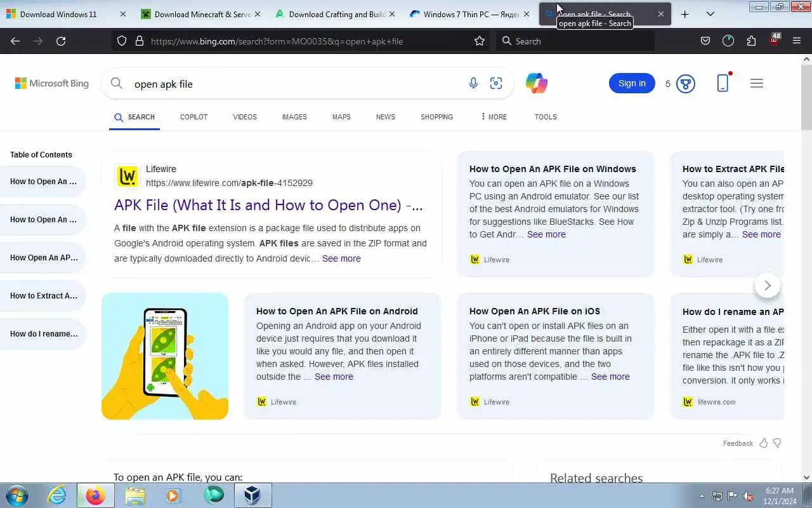The height and width of the screenshot is (508, 812).
Task: Select the MAPS search tab
Action: tap(341, 117)
